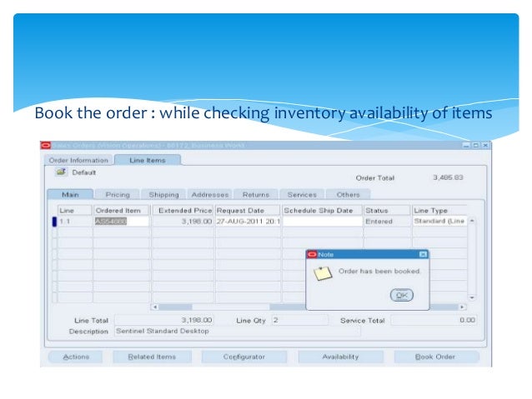Screen dimensions: 532x399
Task: Click the Extended Price column header
Action: (183, 210)
